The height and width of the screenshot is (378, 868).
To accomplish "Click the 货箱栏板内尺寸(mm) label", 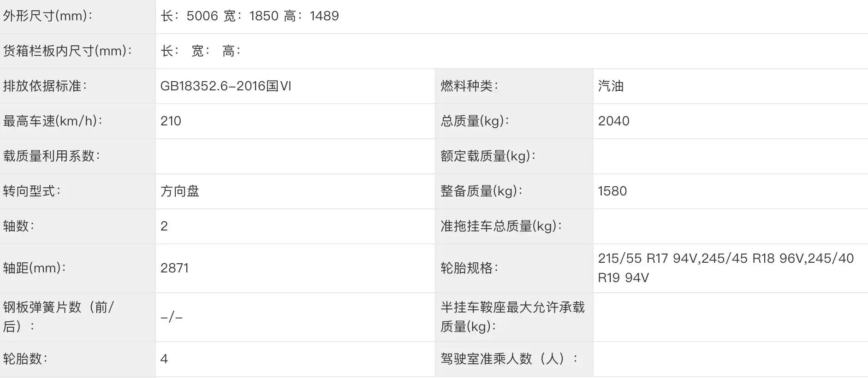I will (x=68, y=51).
